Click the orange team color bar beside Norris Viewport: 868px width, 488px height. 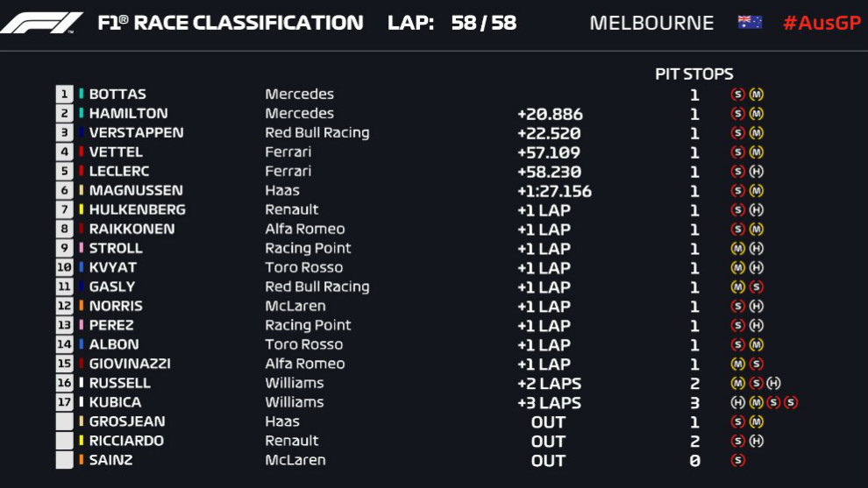[82, 306]
